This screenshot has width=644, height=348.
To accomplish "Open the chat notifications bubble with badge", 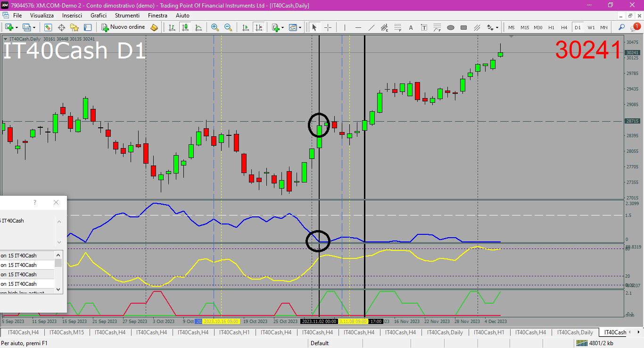I will pyautogui.click(x=635, y=27).
